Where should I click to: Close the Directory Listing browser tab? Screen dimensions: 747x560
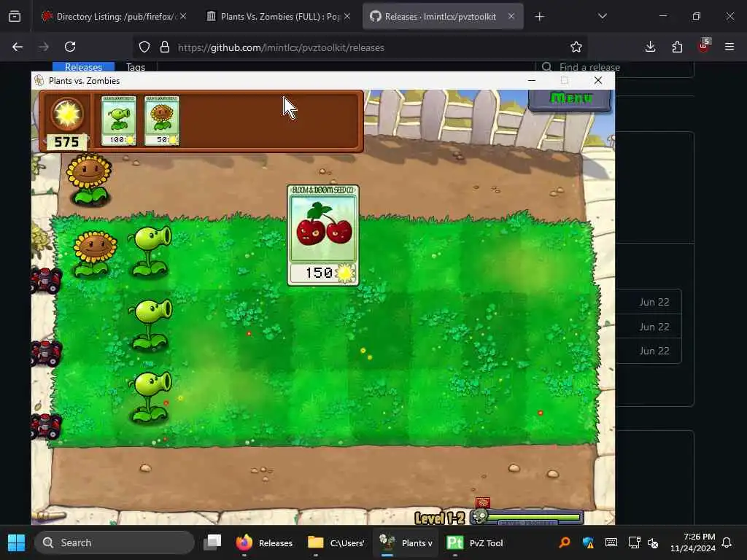point(183,16)
